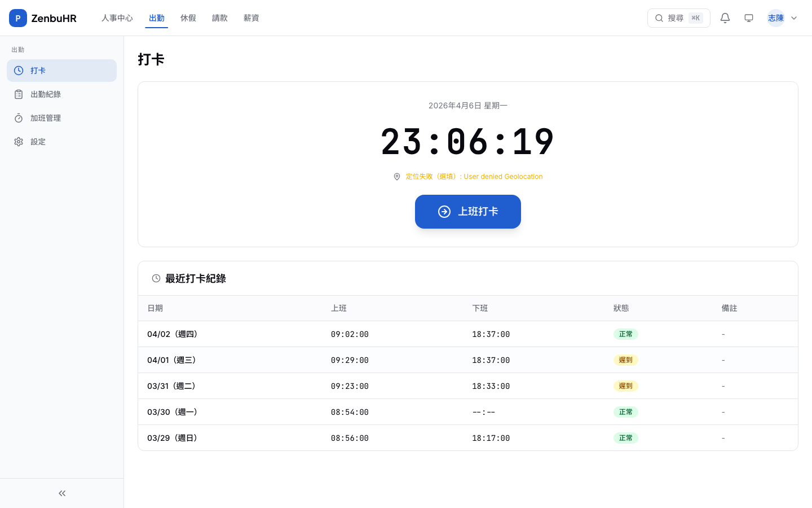Open the 人事中心 tab

[x=117, y=18]
